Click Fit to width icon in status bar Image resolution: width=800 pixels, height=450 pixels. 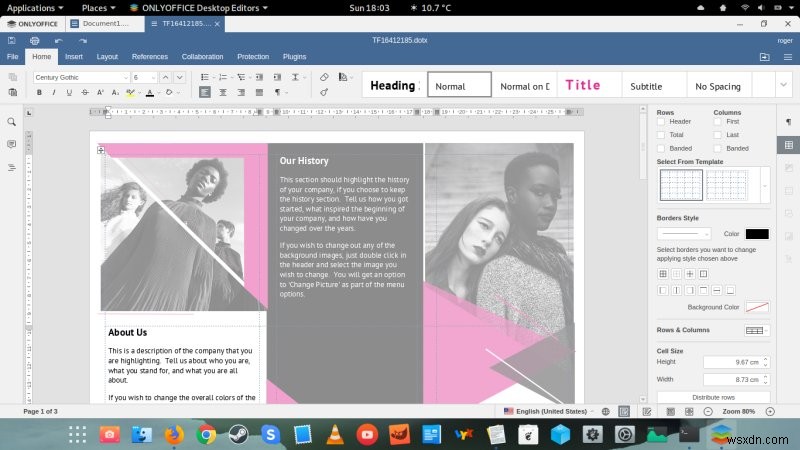(x=689, y=411)
